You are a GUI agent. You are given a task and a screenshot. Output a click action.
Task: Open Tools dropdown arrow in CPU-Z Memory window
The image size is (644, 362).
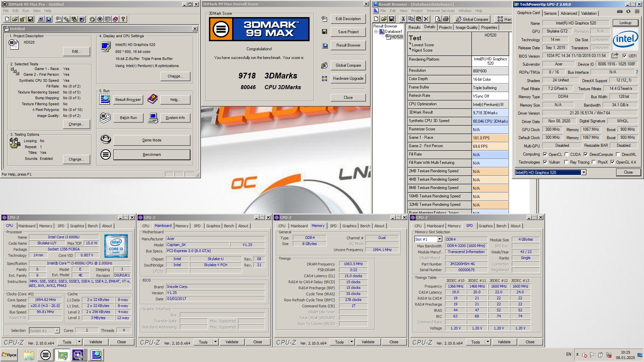(x=352, y=342)
